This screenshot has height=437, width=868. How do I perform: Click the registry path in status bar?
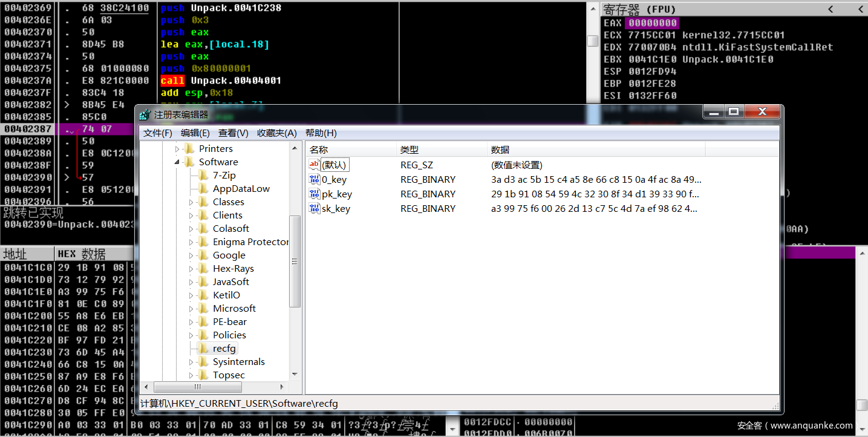pyautogui.click(x=239, y=403)
